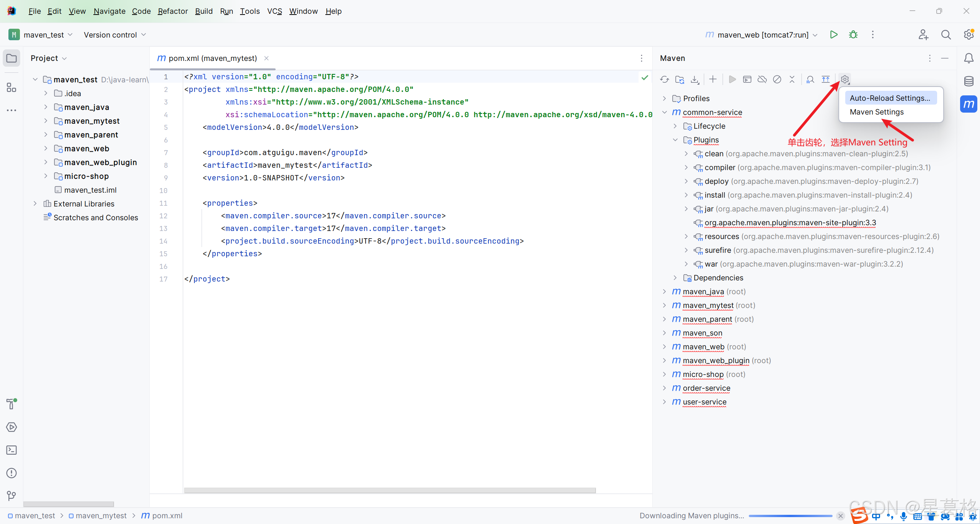The image size is (980, 524).
Task: Open IDE settings gear in top bar
Action: tap(969, 34)
